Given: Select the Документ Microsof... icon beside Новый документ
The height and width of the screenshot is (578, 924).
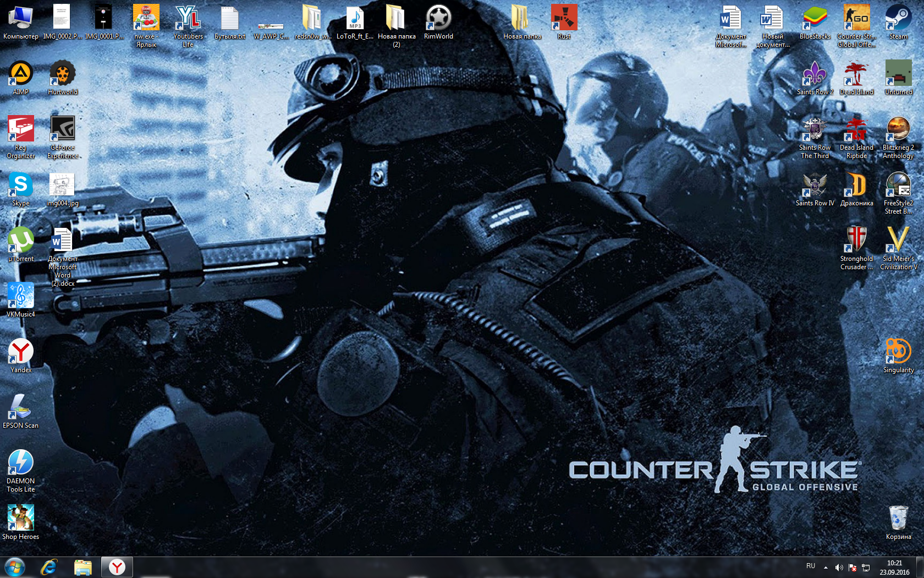Looking at the screenshot, I should click(x=731, y=26).
